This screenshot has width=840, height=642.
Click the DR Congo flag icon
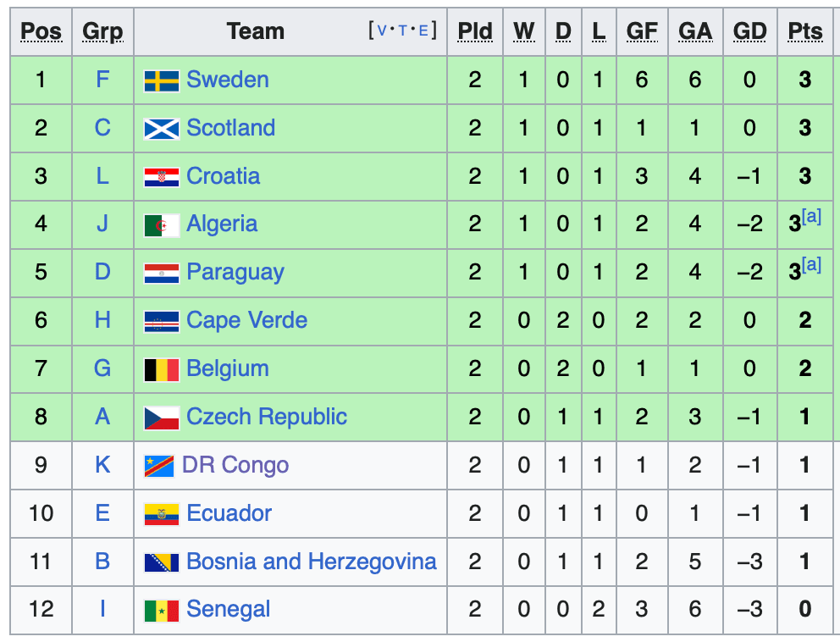point(160,466)
